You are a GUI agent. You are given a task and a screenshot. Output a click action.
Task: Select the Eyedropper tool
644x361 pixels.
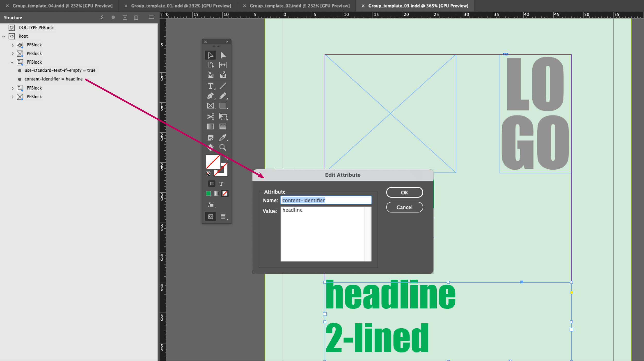pos(223,137)
